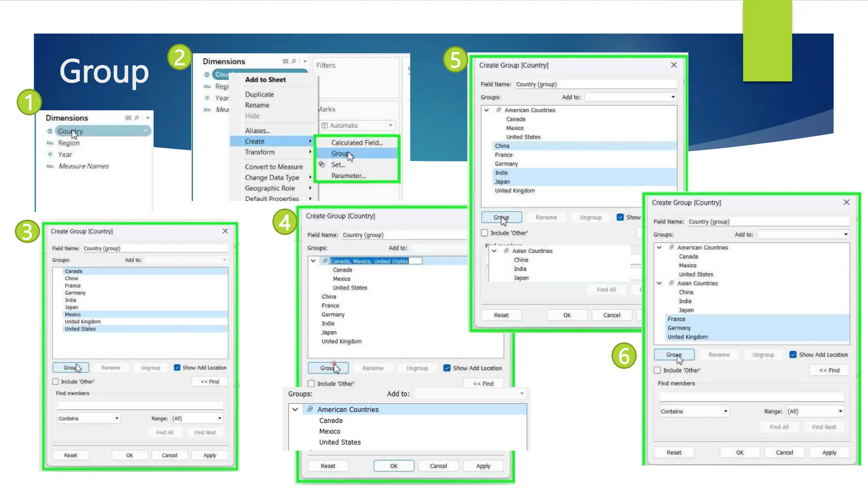Open Range (All) dropdown in step 6 dialog
This screenshot has height=488, width=868.
[815, 411]
